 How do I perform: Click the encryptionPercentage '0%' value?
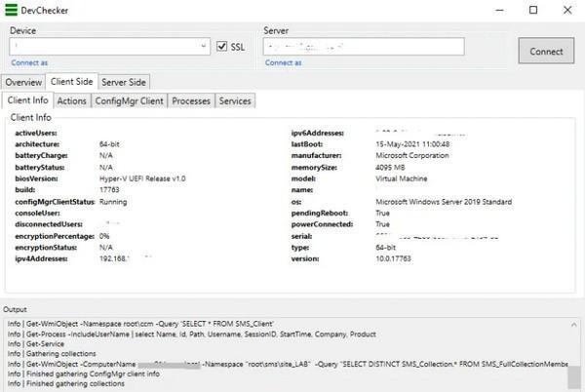[104, 236]
